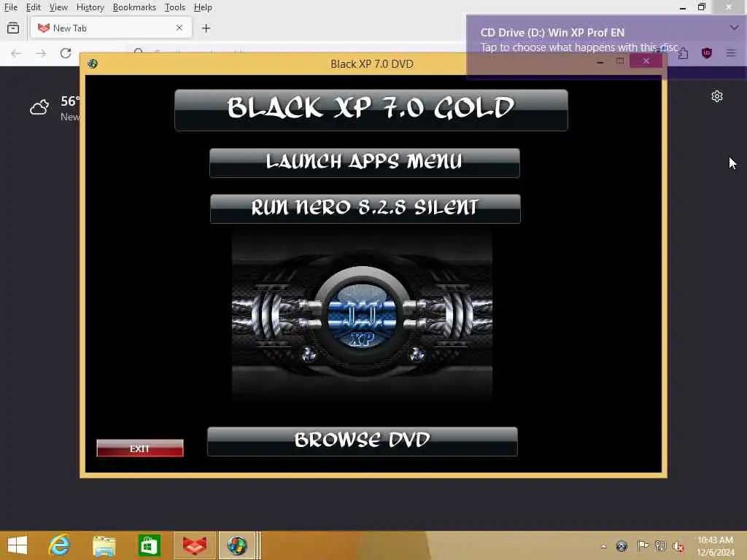Launch Internet Explorer from taskbar
The height and width of the screenshot is (560, 747).
coord(60,545)
